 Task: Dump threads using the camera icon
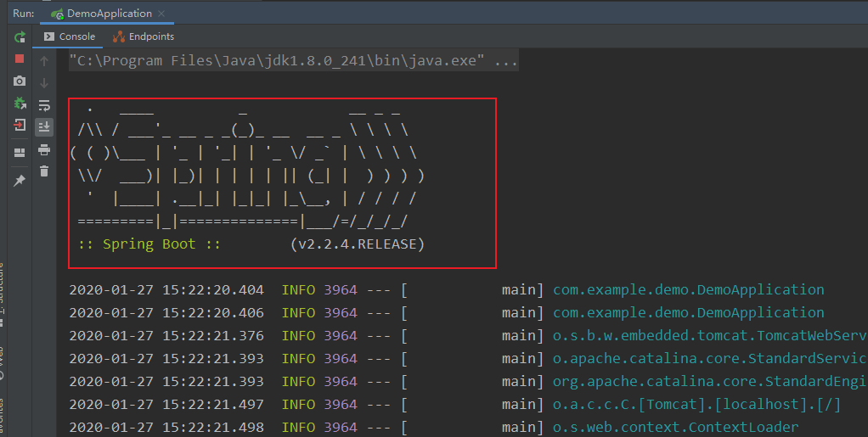[x=20, y=81]
